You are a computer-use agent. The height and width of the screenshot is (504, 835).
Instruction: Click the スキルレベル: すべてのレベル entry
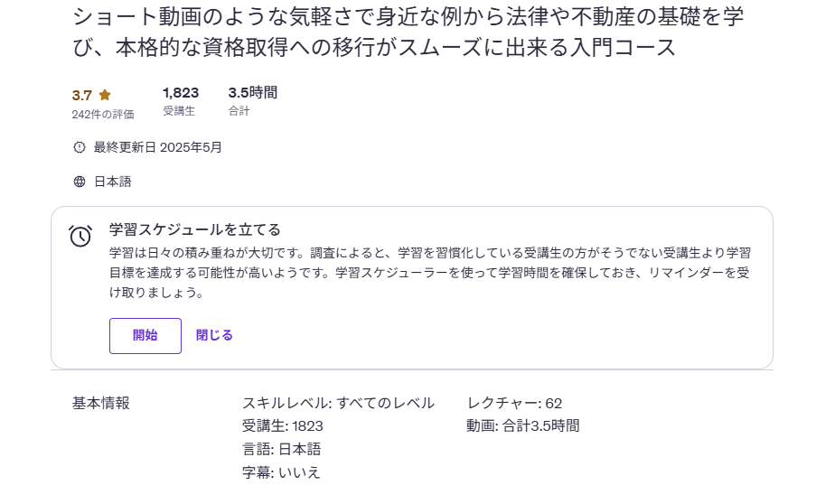tap(338, 403)
